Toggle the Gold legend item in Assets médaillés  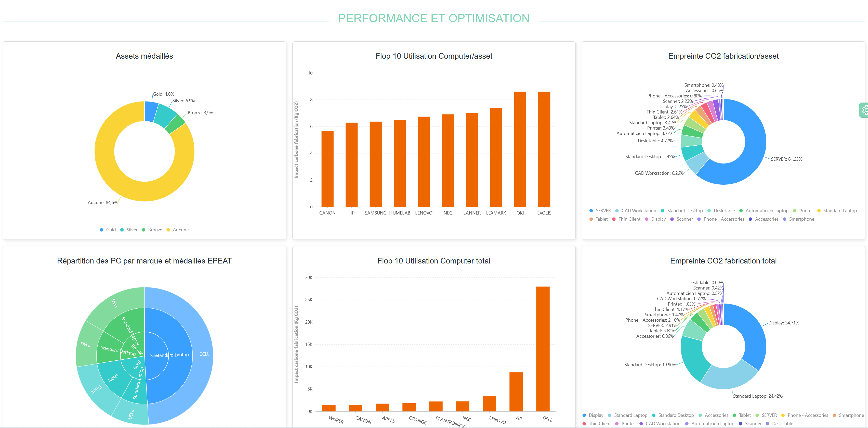108,230
